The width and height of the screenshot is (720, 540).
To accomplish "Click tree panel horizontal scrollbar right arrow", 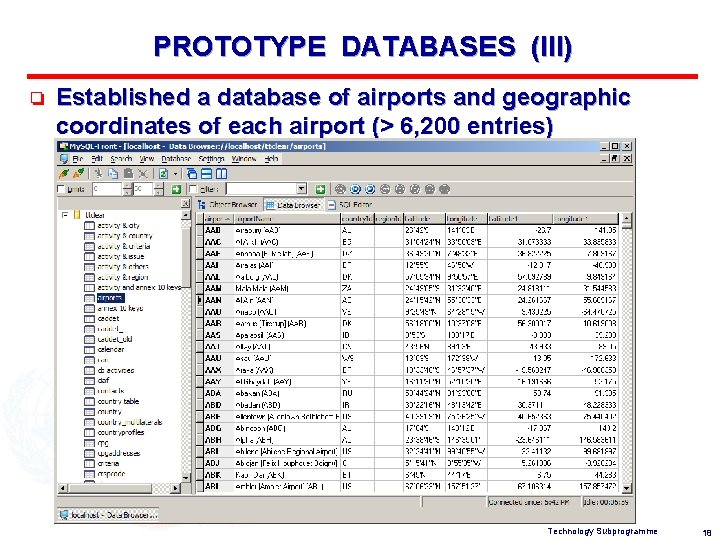I will click(175, 488).
